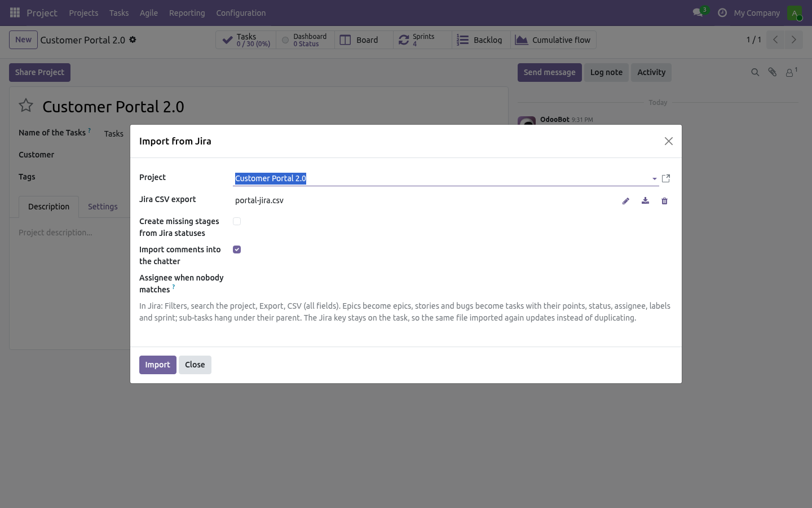The image size is (812, 508).
Task: Click the OdooBot message author name
Action: pos(555,119)
